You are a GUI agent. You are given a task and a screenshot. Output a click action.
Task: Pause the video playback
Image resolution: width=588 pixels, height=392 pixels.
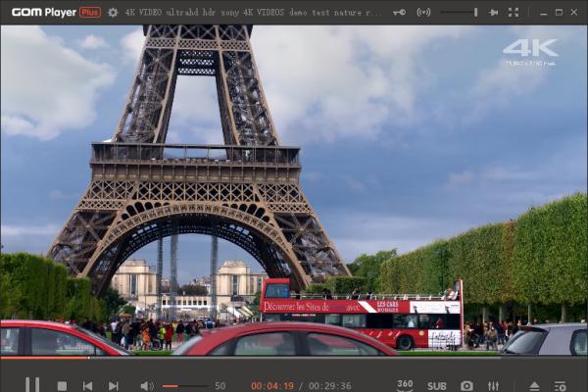point(32,385)
